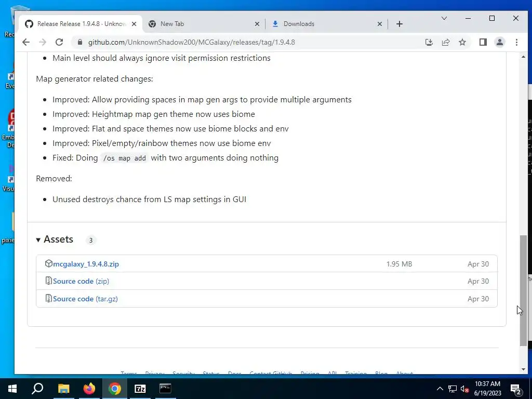Open the Chrome profile avatar
This screenshot has height=399, width=532.
tap(499, 42)
